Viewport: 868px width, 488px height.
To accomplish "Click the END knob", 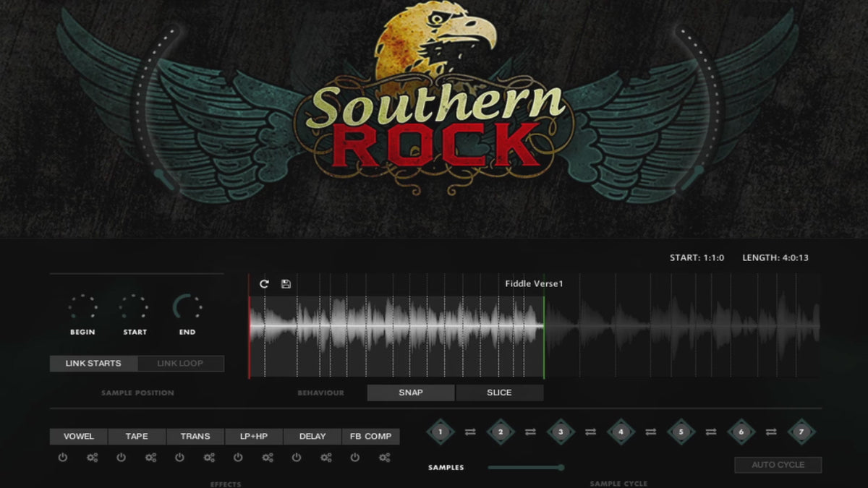I will point(187,308).
